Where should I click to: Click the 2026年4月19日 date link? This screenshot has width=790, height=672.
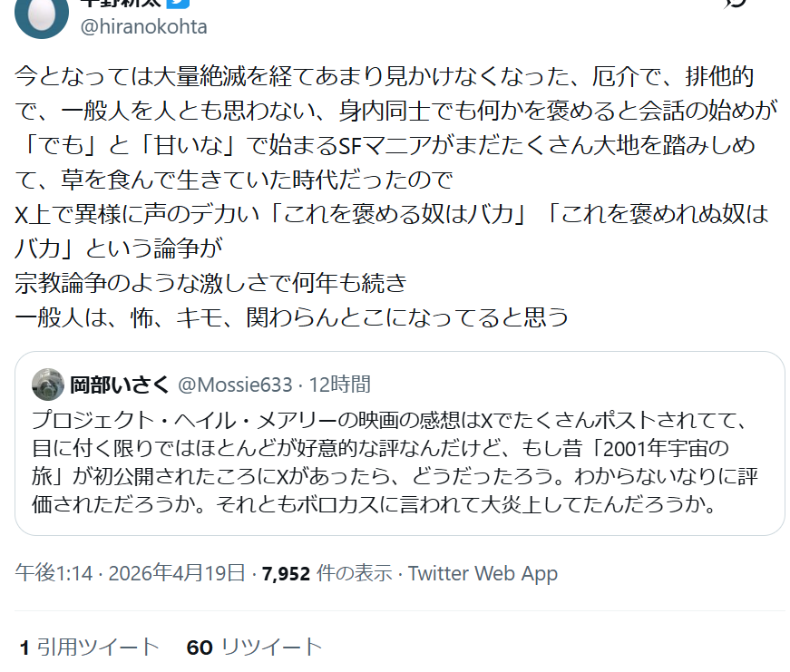pyautogui.click(x=177, y=573)
